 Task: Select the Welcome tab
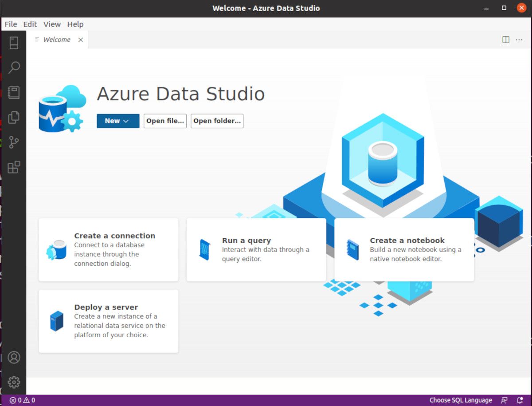[x=56, y=39]
